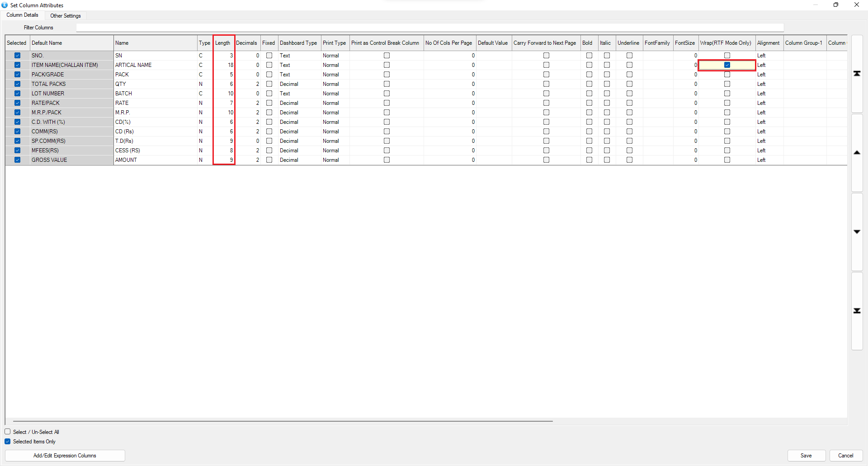Uncheck Selected Items Only option

click(x=8, y=441)
